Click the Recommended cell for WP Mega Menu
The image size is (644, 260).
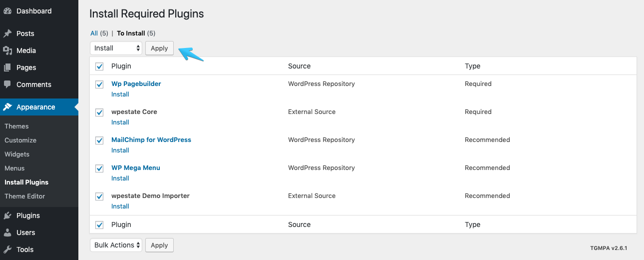pos(487,168)
